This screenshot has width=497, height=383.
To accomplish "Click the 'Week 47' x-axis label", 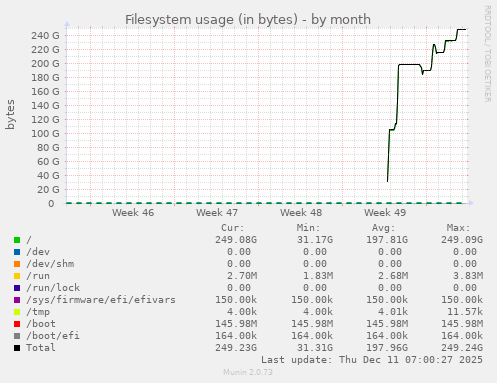I will coord(217,213).
